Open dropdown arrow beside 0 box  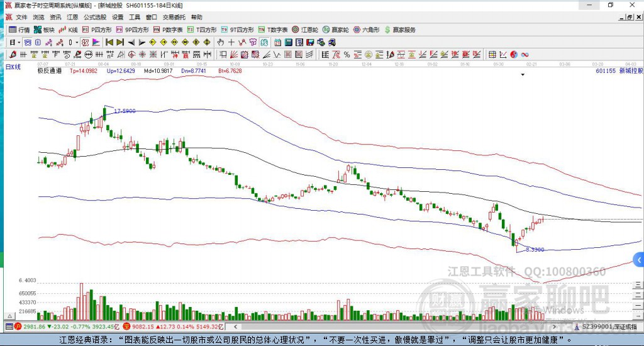(76, 42)
